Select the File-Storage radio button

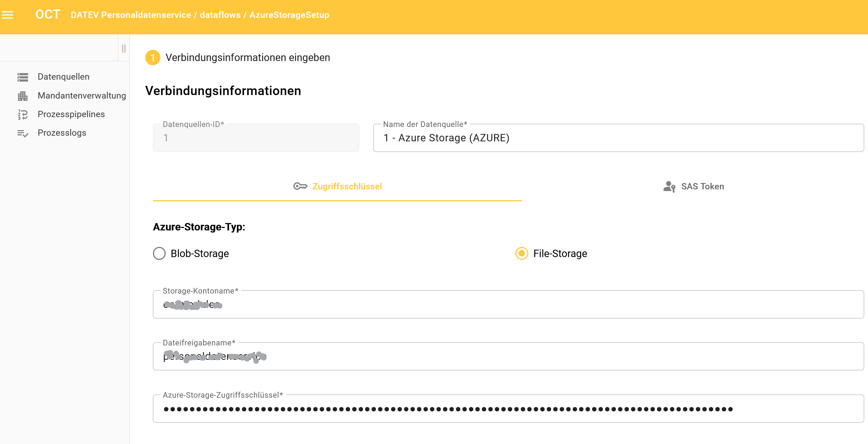522,253
